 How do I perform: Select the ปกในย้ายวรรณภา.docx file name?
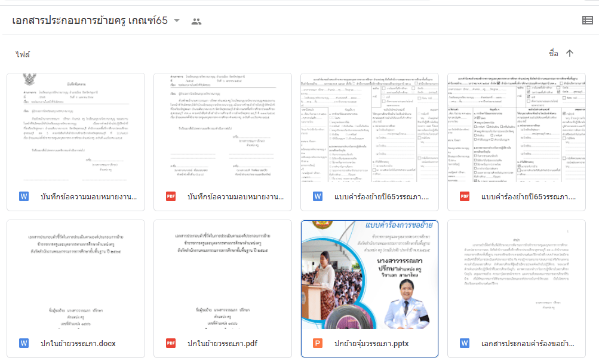[x=78, y=343]
